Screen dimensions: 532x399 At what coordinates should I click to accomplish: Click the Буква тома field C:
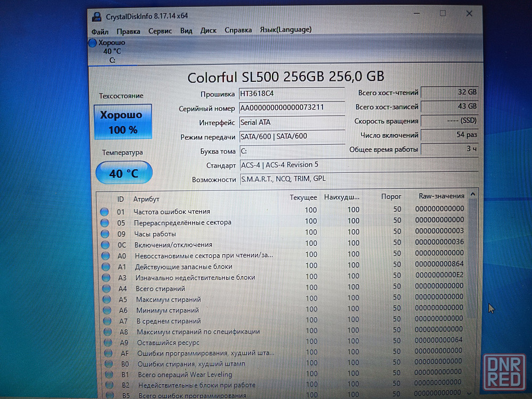(x=292, y=151)
